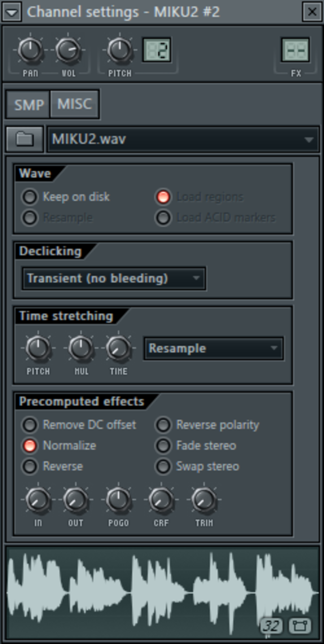This screenshot has width=324, height=644.
Task: Enable the Reverse polarity option
Action: (x=208, y=425)
